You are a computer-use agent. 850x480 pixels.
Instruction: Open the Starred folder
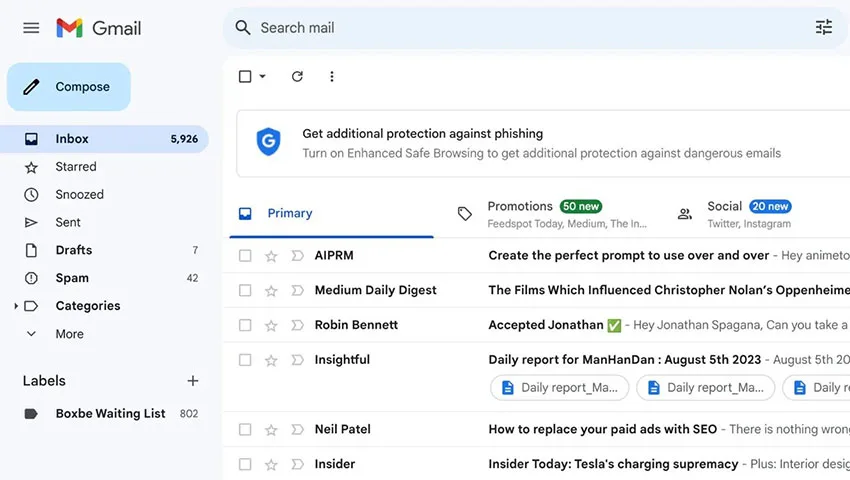point(104,167)
